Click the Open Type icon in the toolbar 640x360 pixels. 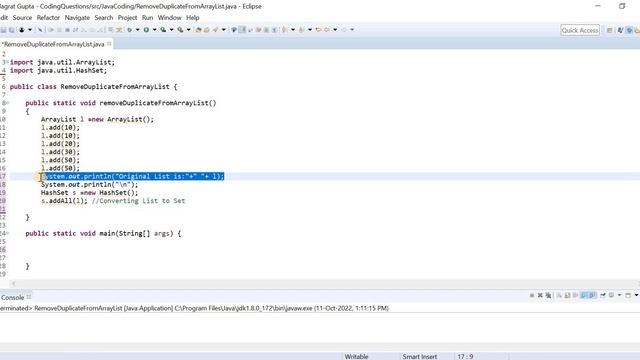pyautogui.click(x=198, y=30)
